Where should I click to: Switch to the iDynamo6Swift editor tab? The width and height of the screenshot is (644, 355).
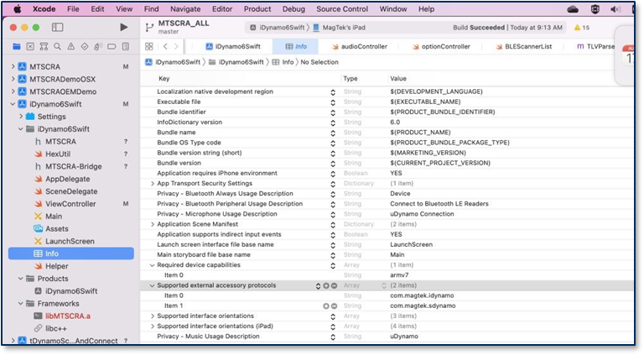[233, 46]
